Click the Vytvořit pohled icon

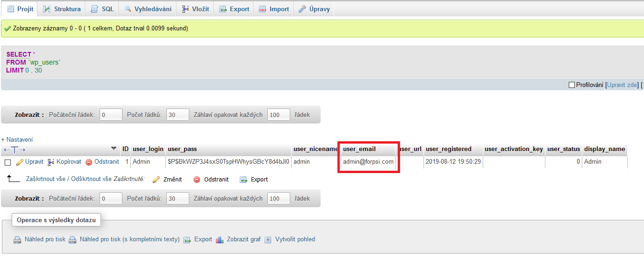pos(268,240)
